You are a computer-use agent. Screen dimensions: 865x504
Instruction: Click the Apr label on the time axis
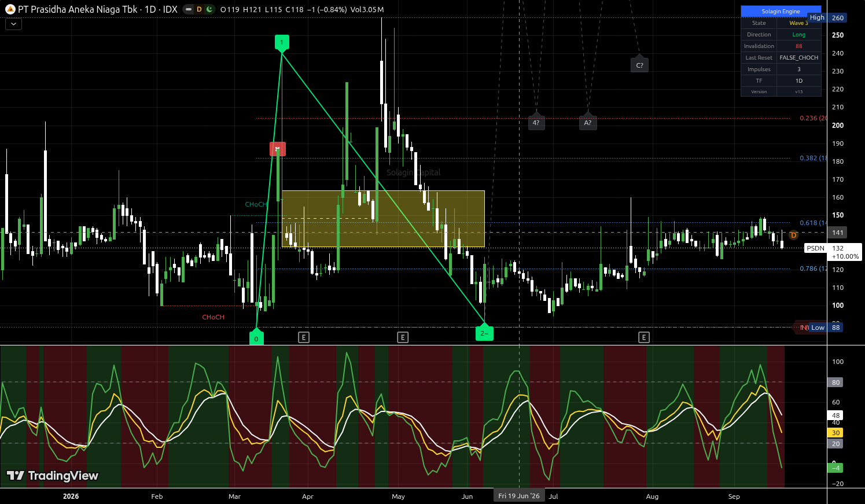308,496
